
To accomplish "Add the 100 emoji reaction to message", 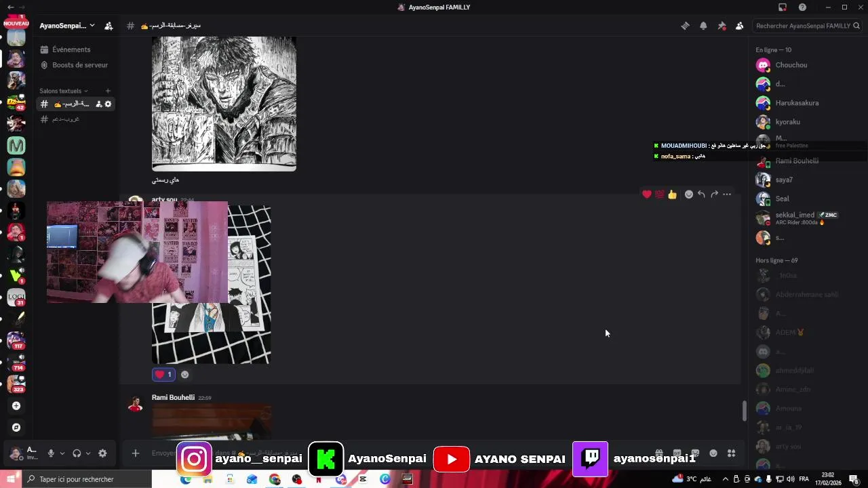I will click(659, 195).
